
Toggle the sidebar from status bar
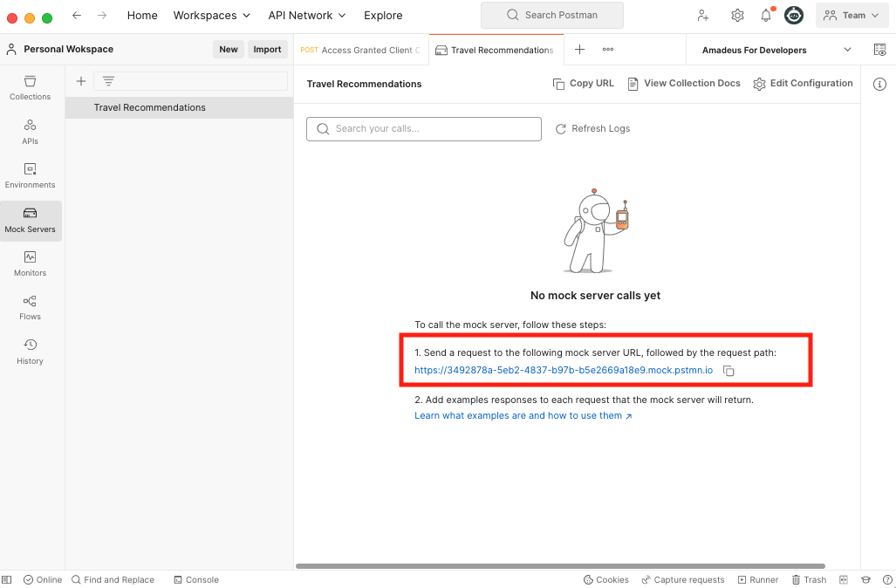pos(7,579)
